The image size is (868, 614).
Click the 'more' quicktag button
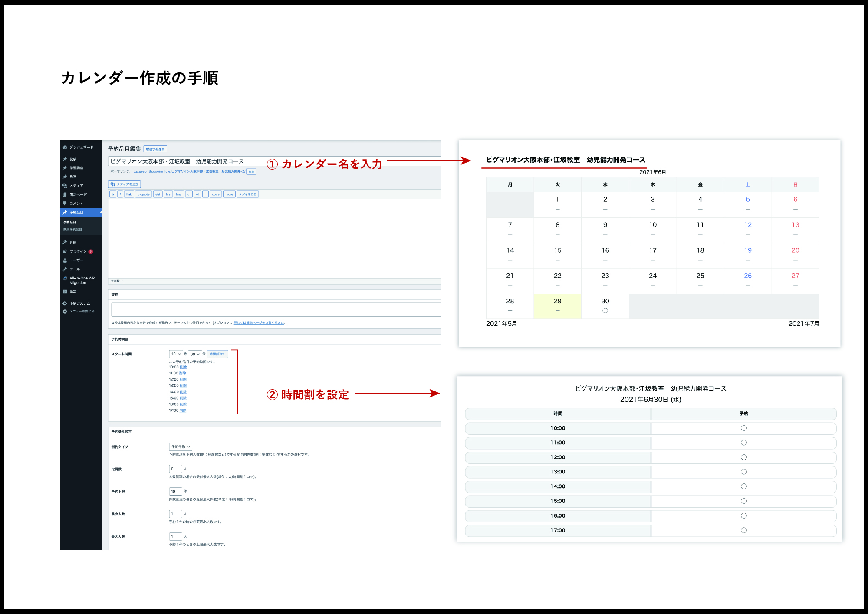pyautogui.click(x=229, y=194)
